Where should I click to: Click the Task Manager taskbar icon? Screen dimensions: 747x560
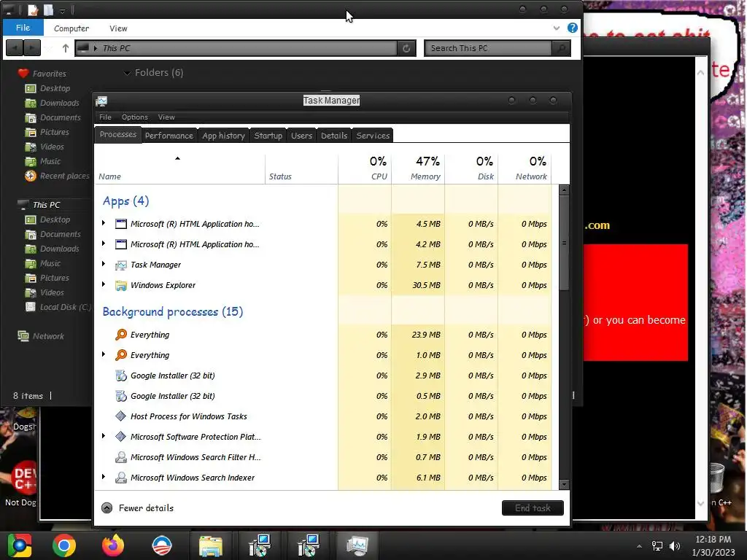tap(357, 545)
